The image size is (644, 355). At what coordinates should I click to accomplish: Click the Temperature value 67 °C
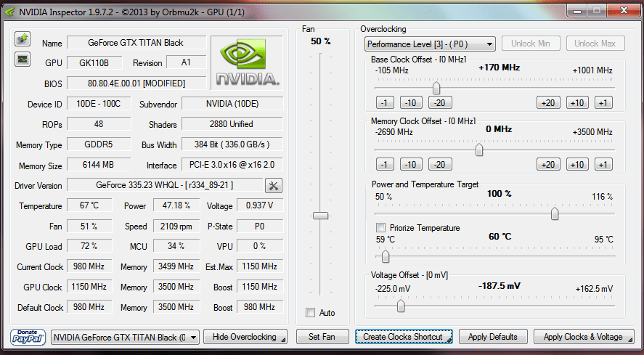[x=89, y=205]
